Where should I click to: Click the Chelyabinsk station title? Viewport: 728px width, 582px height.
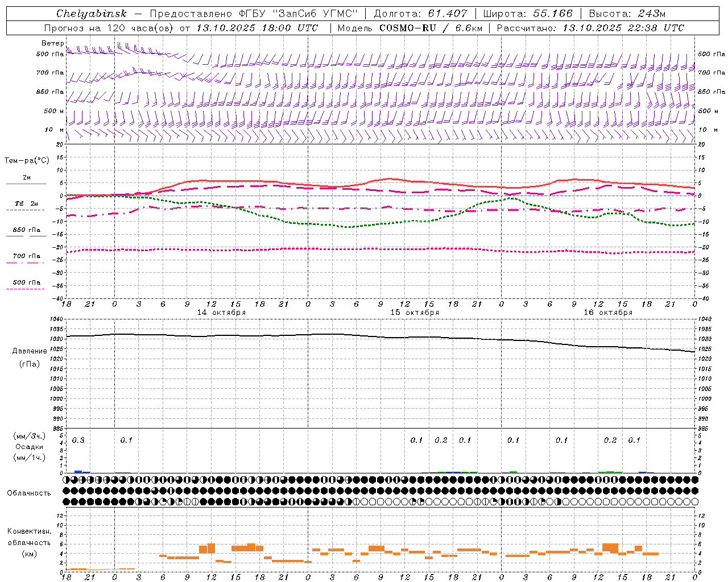[92, 14]
